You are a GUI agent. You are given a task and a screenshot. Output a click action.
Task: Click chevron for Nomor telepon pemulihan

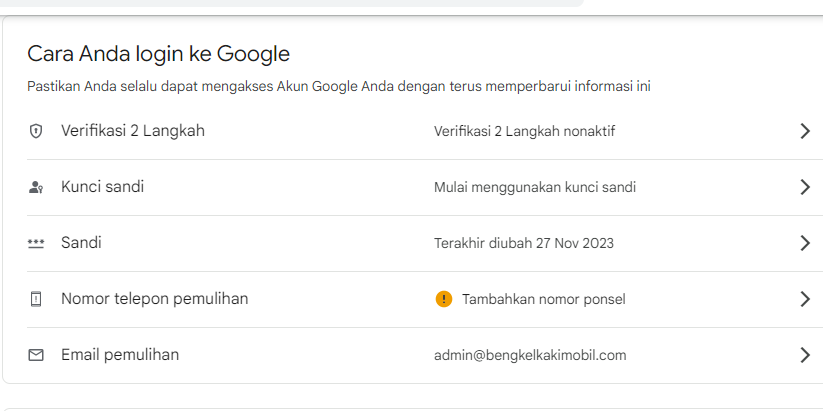tap(805, 299)
